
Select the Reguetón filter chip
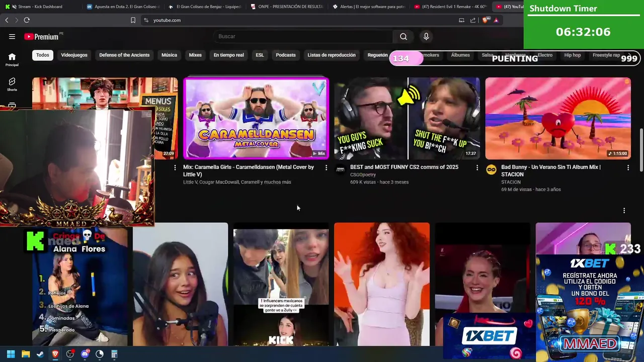[377, 55]
